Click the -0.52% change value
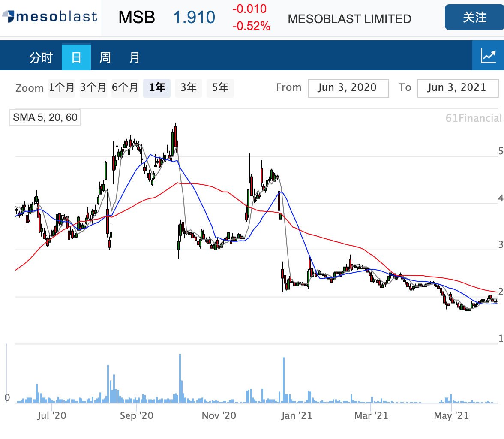The image size is (504, 439). coord(251,26)
